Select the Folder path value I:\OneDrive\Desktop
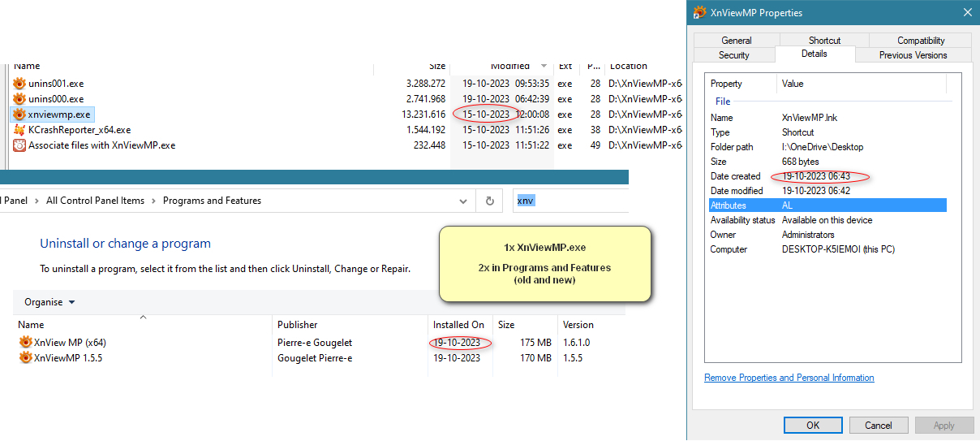 pyautogui.click(x=823, y=147)
